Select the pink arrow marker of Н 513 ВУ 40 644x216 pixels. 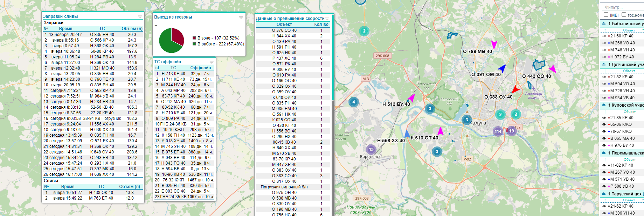point(411,98)
